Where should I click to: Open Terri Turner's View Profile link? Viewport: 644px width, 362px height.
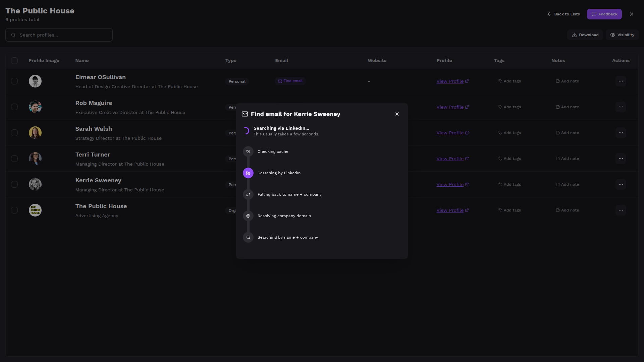pyautogui.click(x=452, y=159)
